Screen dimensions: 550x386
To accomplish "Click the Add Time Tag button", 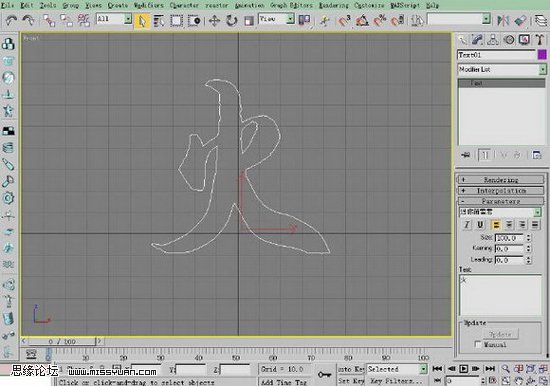I will [x=284, y=382].
